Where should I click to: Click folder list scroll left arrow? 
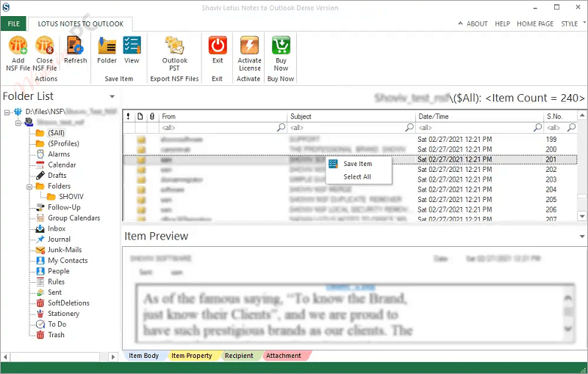pos(5,357)
